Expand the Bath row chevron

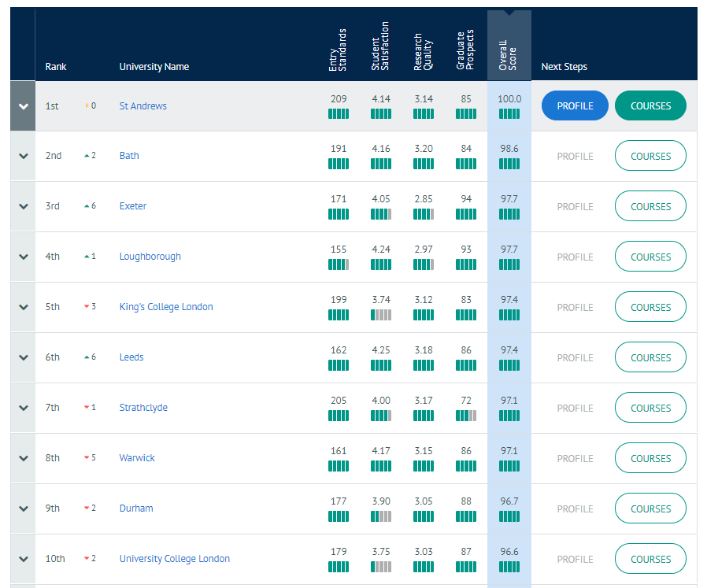(x=24, y=156)
